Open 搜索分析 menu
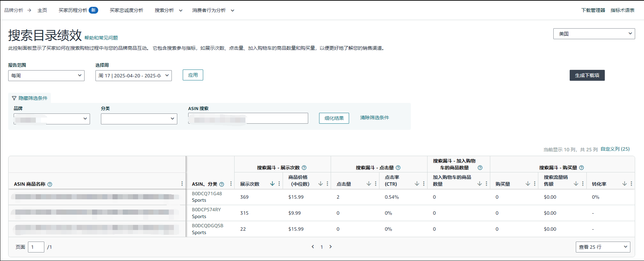 pos(168,10)
